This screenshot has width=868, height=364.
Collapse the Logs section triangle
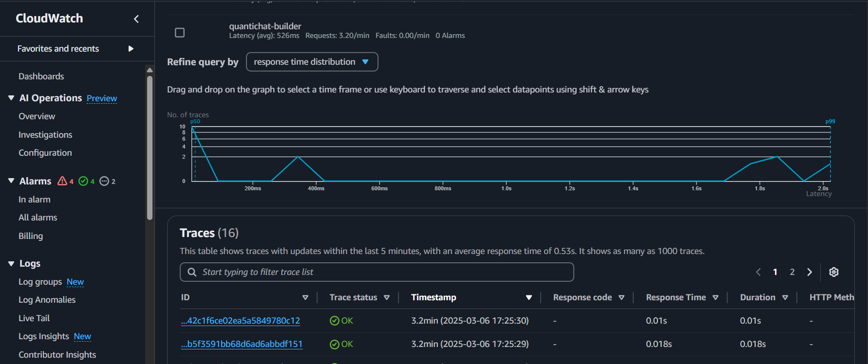point(11,263)
